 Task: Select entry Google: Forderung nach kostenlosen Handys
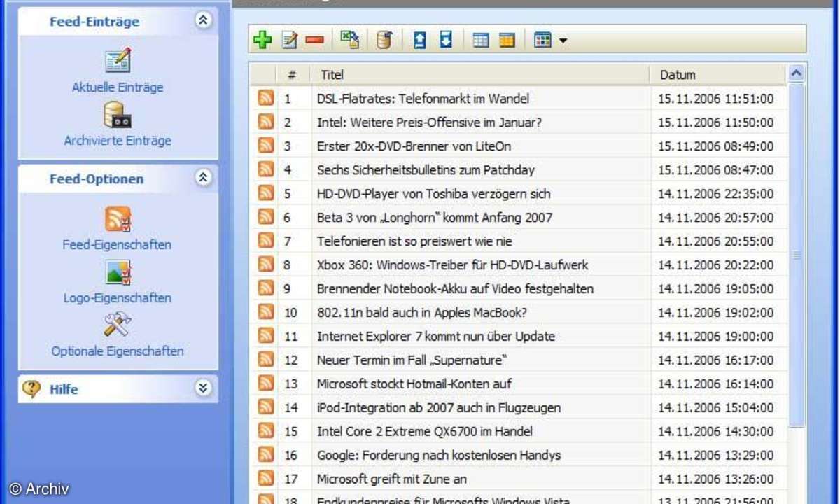439,456
